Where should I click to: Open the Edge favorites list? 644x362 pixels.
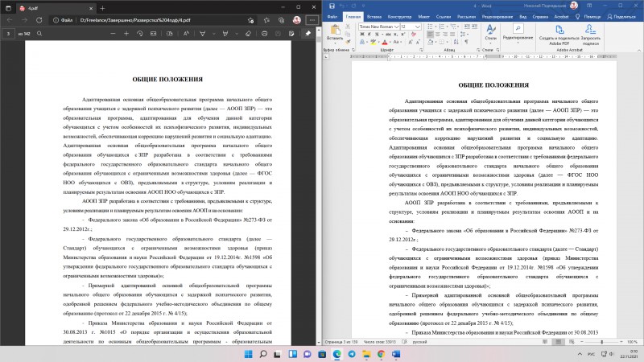click(266, 20)
